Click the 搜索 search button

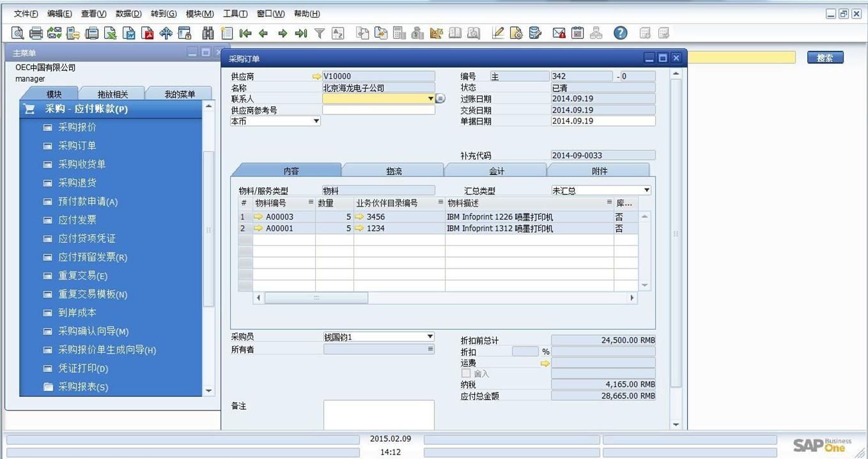coord(825,58)
